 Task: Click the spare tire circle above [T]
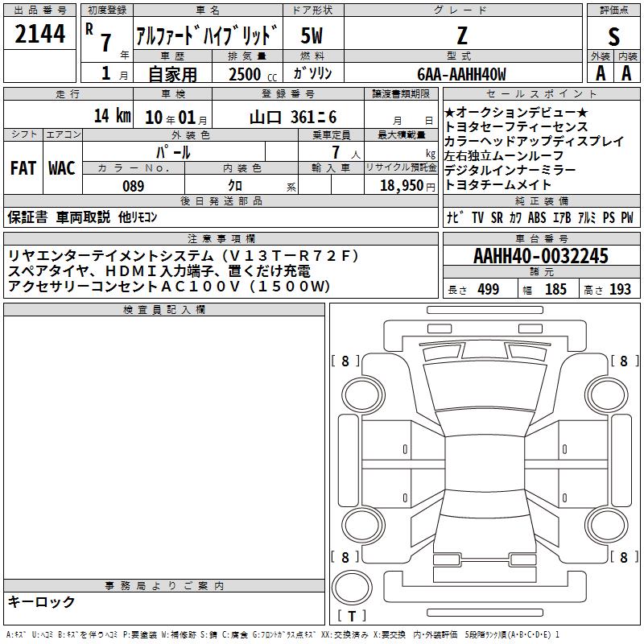pyautogui.click(x=352, y=588)
